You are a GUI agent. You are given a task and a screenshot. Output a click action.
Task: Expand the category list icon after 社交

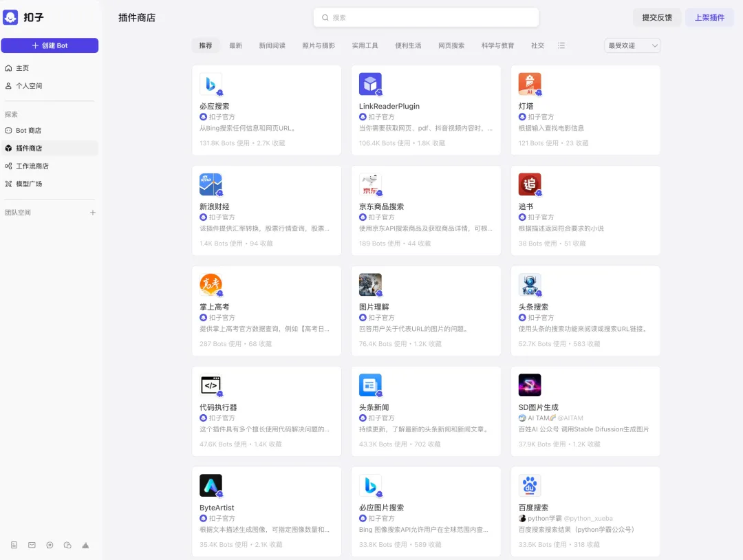pyautogui.click(x=561, y=45)
